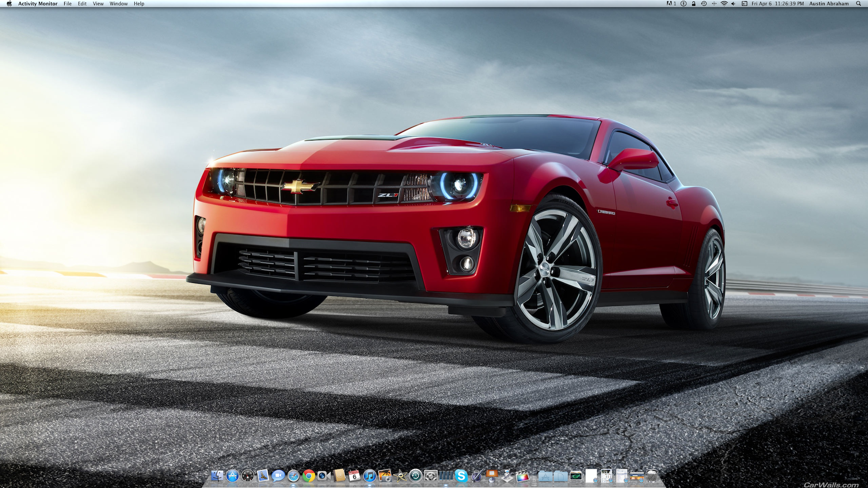The width and height of the screenshot is (868, 488).
Task: Open the volume control in menu bar
Action: pyautogui.click(x=733, y=4)
